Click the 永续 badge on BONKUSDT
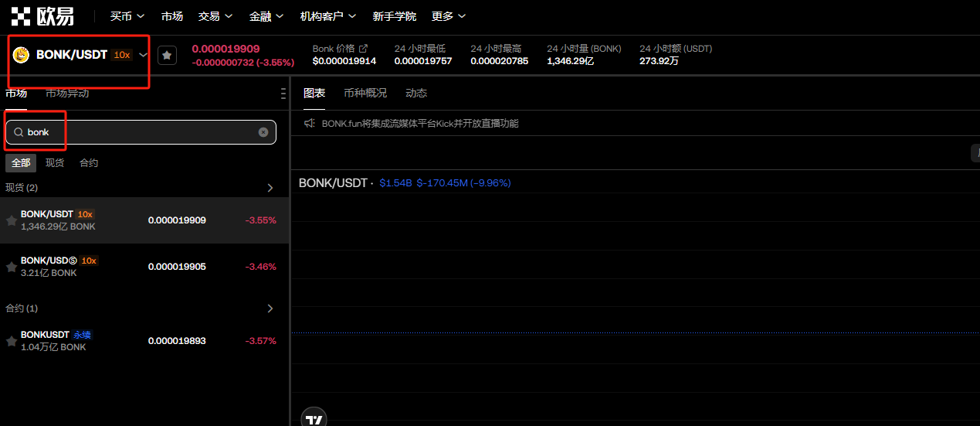Screen dimensions: 980x426 (x=82, y=335)
